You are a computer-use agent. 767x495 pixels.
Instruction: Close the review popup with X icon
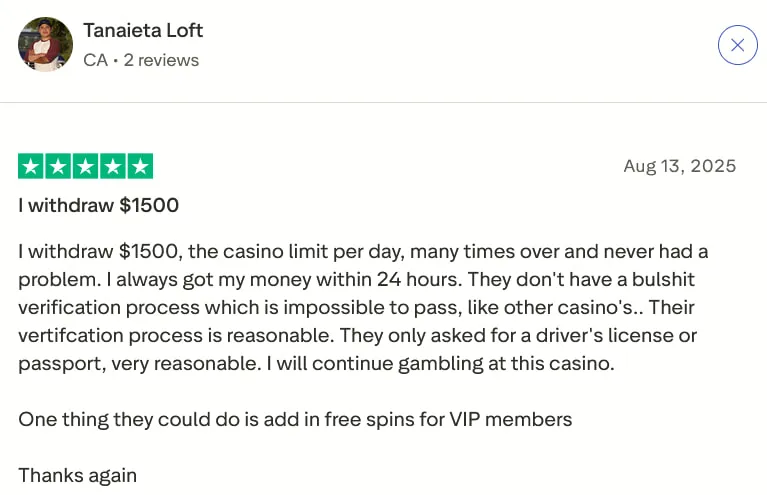(737, 45)
